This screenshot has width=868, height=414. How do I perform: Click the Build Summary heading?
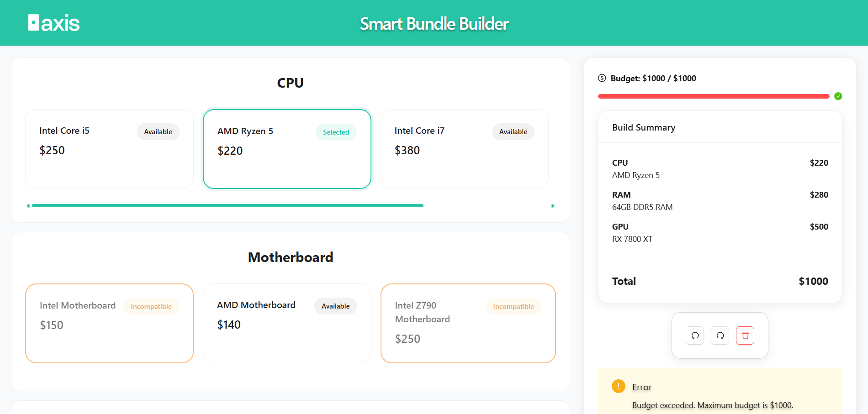pyautogui.click(x=644, y=127)
